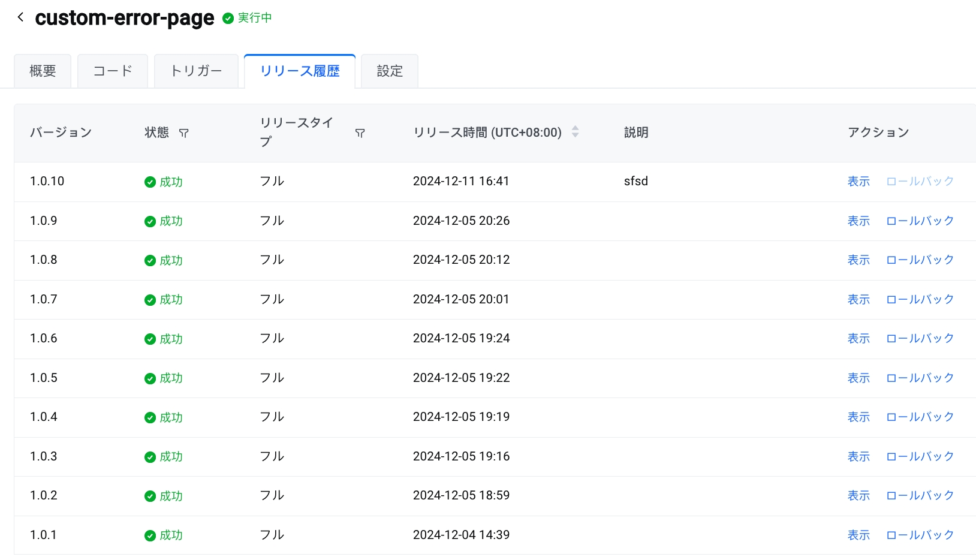Roll back to version 1.0.2
976x560 pixels.
pyautogui.click(x=920, y=496)
